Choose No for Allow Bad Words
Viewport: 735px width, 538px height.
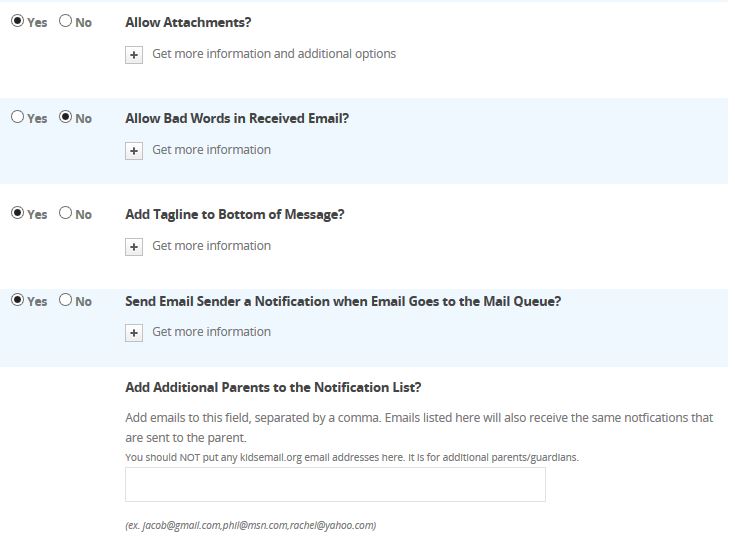pos(66,117)
